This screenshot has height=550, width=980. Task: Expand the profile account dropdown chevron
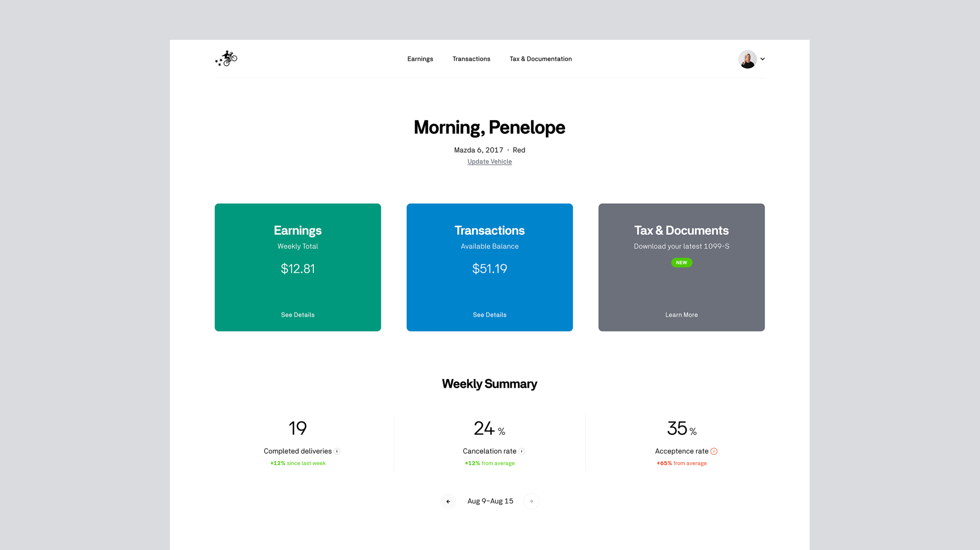[763, 59]
